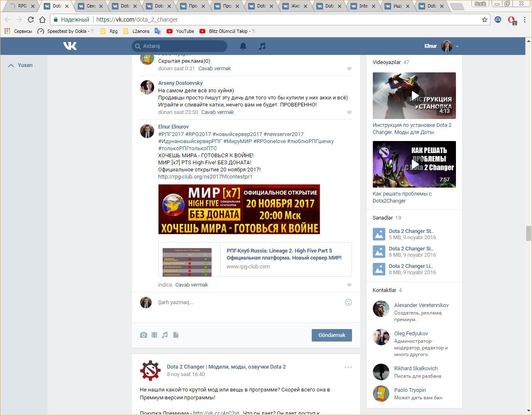Viewport: 532px width, 416px height.
Task: Go back with browser back arrow
Action: [x=7, y=20]
